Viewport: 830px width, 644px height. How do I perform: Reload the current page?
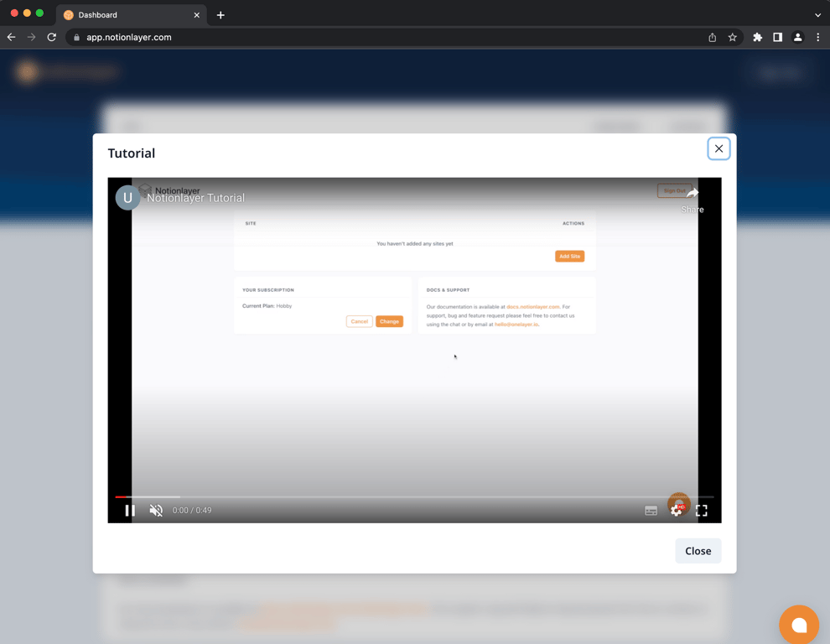51,37
